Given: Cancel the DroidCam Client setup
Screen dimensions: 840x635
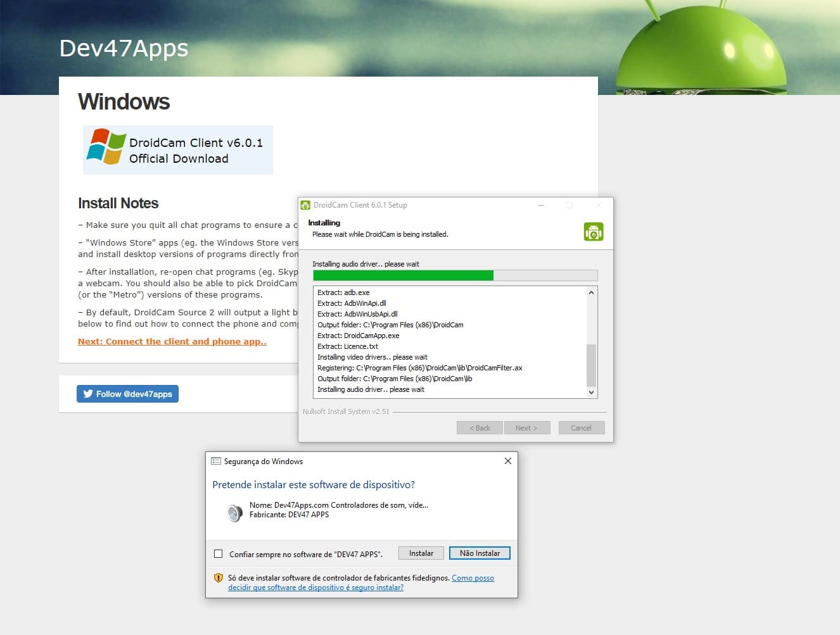Looking at the screenshot, I should coord(581,428).
